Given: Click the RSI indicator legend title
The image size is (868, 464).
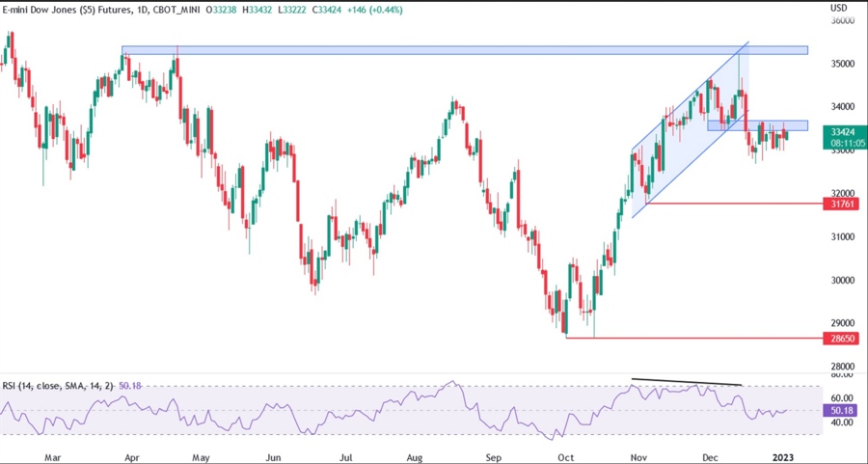Looking at the screenshot, I should (56, 386).
